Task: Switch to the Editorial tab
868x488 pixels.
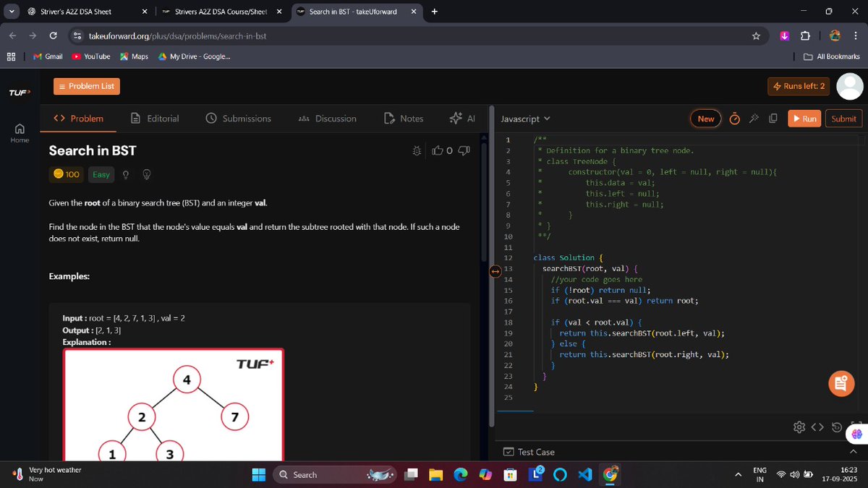Action: tap(155, 119)
